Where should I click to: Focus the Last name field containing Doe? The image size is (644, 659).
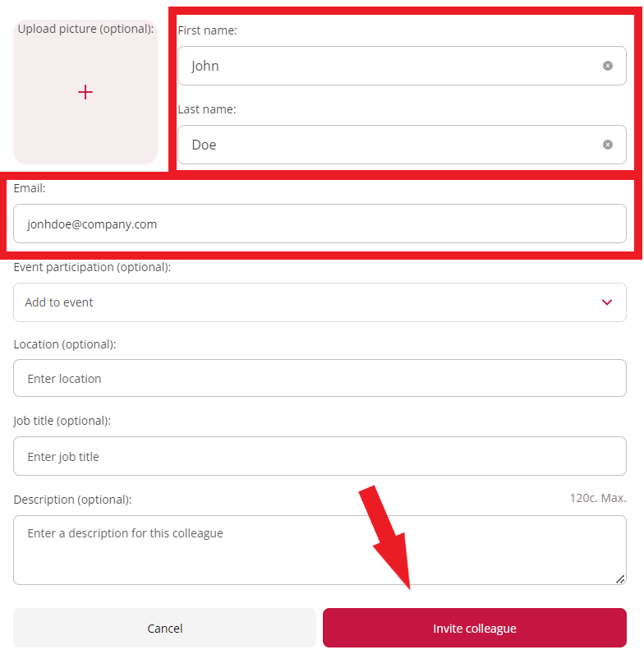[x=386, y=145]
